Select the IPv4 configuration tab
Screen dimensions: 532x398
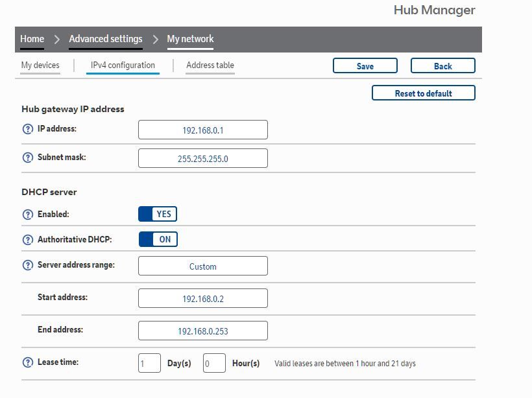[123, 65]
